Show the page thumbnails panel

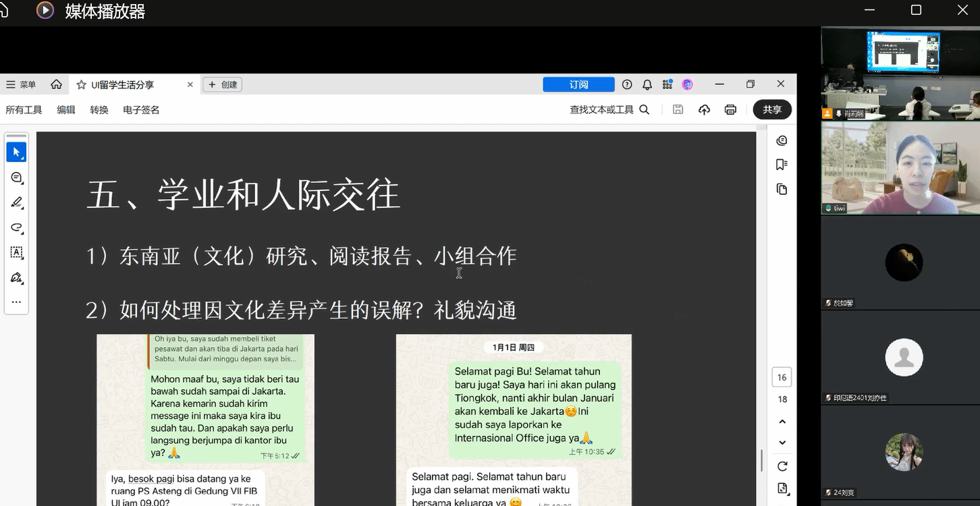pyautogui.click(x=782, y=189)
